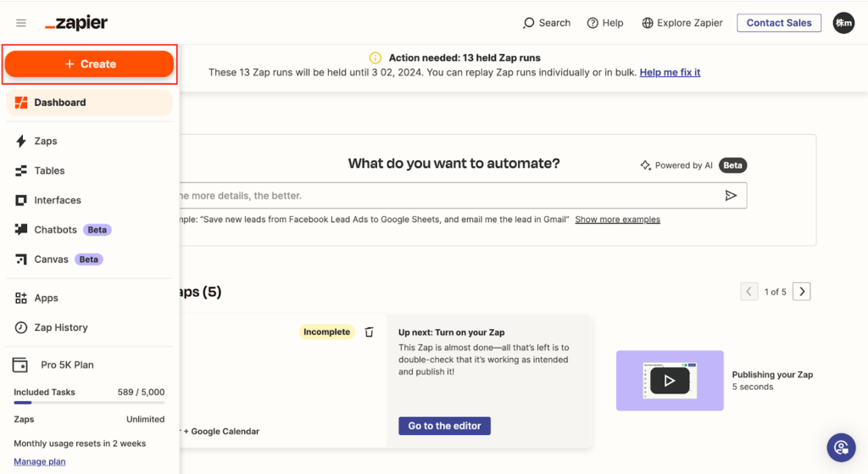This screenshot has width=868, height=474.
Task: Click the orange Create button
Action: [89, 64]
